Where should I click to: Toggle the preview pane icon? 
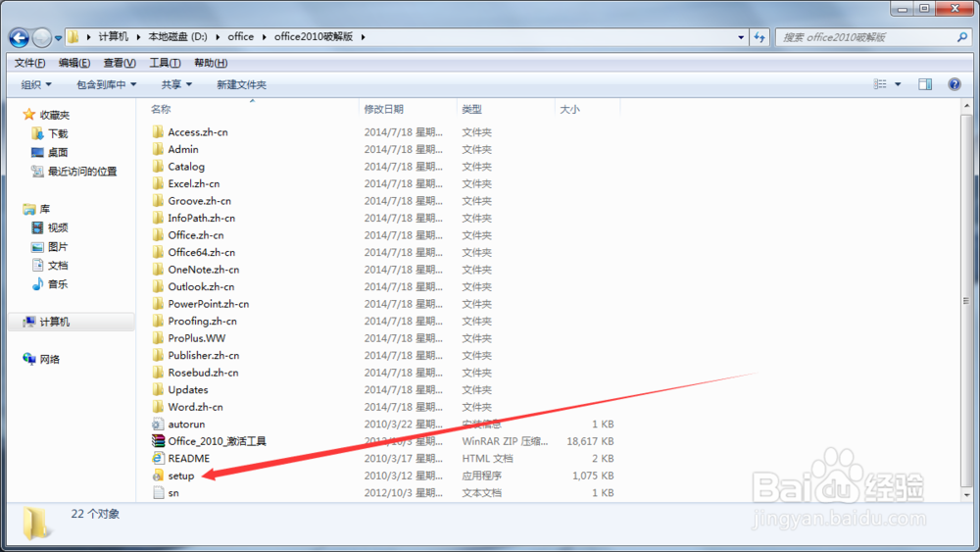tap(925, 84)
